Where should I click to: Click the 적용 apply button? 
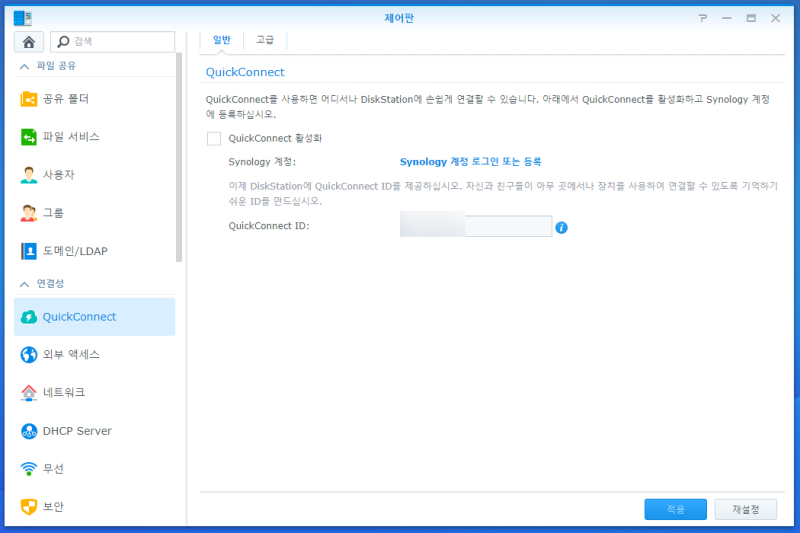[x=676, y=509]
